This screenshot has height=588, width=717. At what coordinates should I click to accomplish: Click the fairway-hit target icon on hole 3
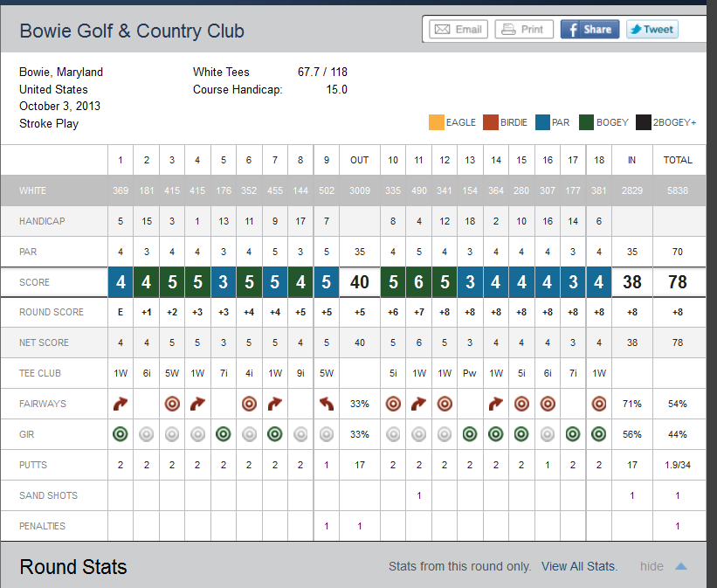(x=172, y=405)
